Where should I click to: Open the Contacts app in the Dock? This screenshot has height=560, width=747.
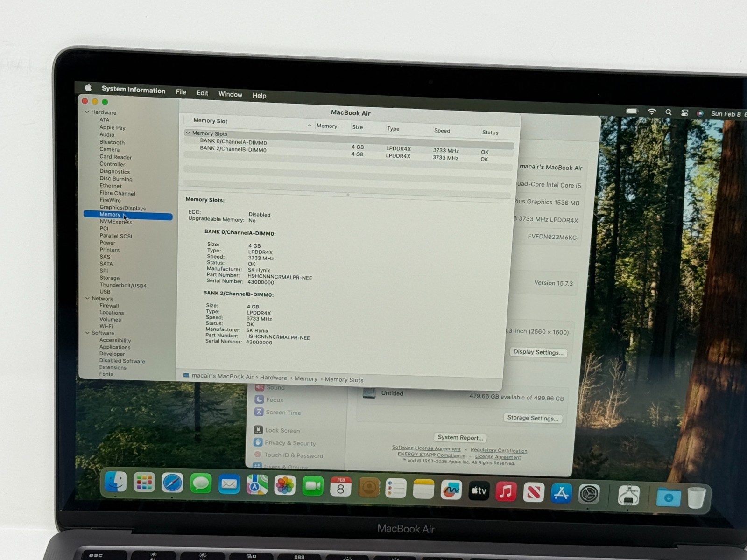(369, 488)
